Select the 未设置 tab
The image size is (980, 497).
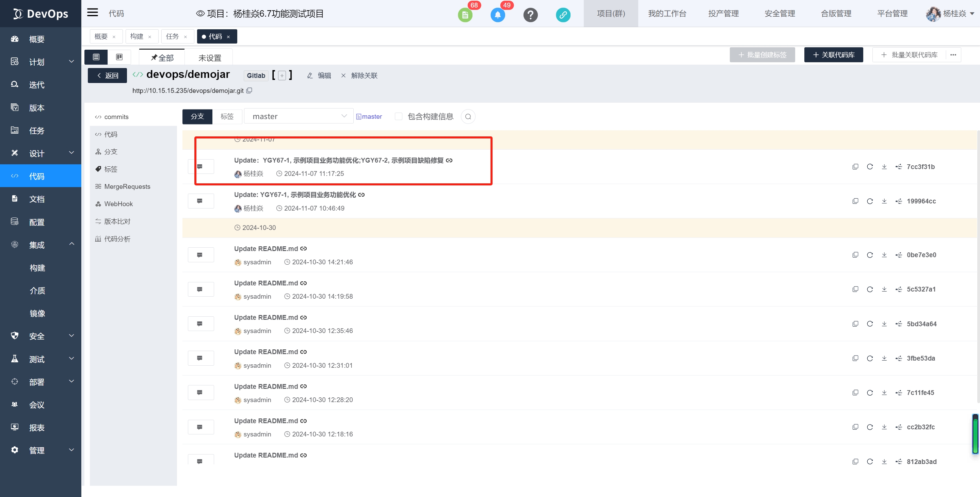210,58
